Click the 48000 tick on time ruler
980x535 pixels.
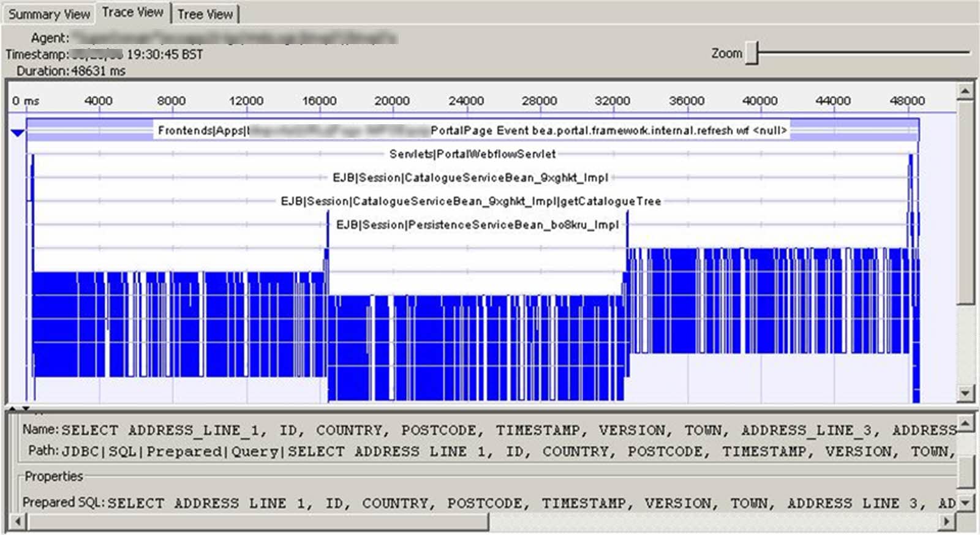(x=907, y=100)
